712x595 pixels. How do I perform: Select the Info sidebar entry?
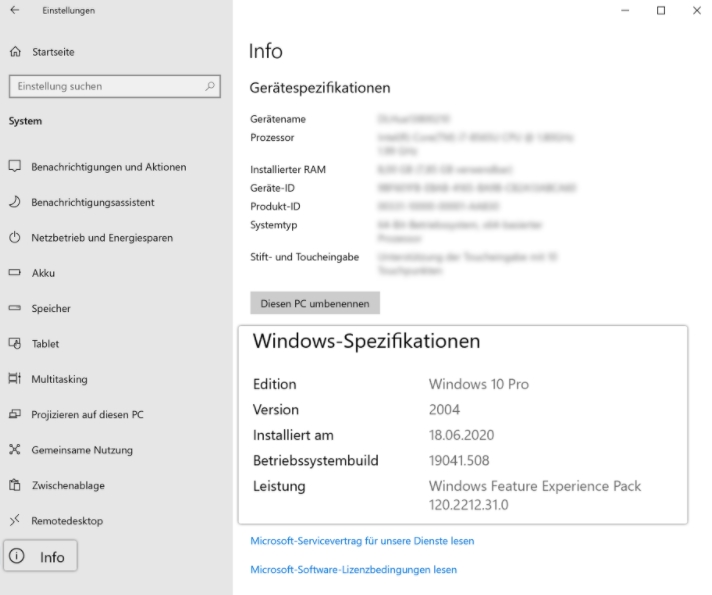[x=40, y=556]
